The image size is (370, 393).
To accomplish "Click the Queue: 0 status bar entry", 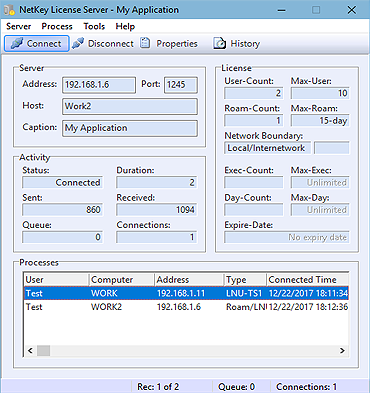I will 236,387.
